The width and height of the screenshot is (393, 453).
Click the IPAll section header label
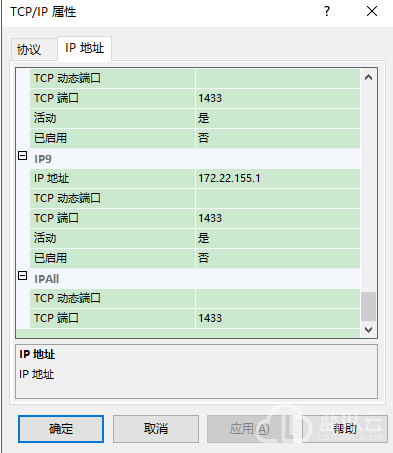click(47, 279)
